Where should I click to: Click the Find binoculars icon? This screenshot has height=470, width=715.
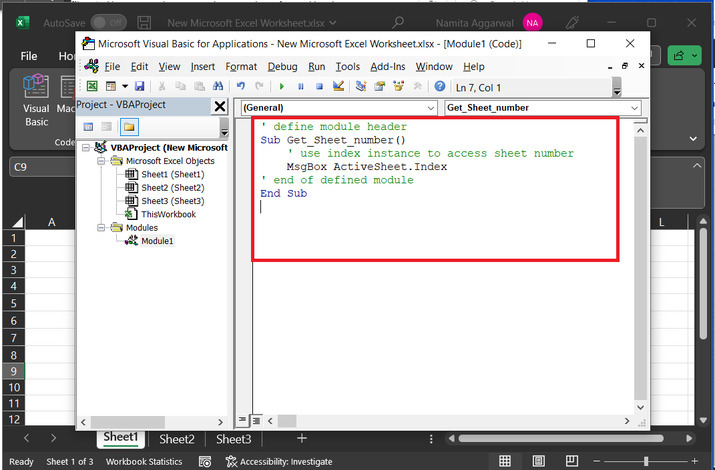216,87
